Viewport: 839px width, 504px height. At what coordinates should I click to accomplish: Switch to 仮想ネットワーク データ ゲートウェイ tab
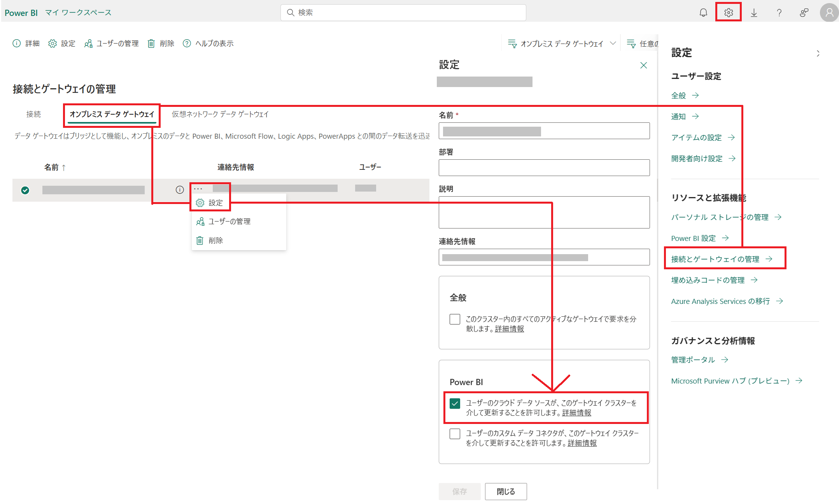(220, 114)
